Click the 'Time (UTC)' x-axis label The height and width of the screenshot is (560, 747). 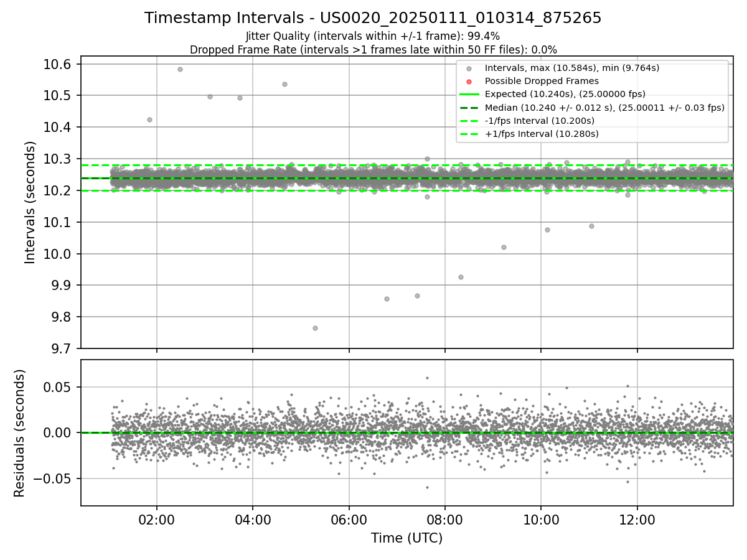pos(406,538)
